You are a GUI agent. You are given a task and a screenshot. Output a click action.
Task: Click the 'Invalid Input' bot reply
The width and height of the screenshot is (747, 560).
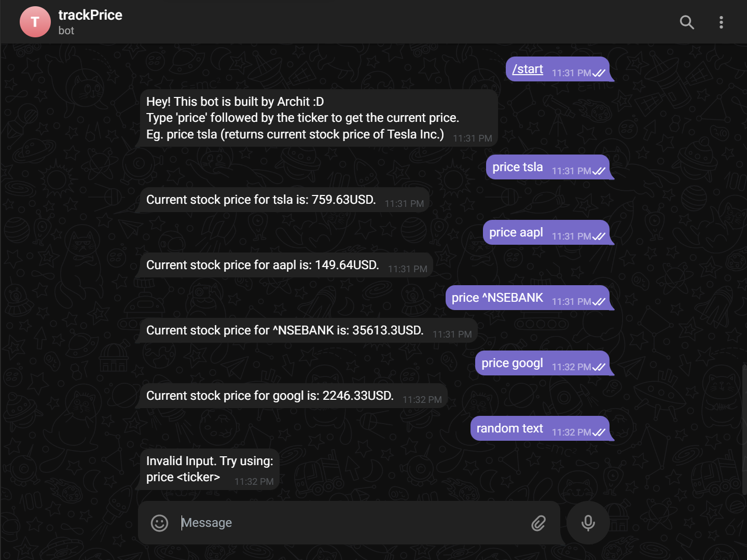click(x=210, y=469)
